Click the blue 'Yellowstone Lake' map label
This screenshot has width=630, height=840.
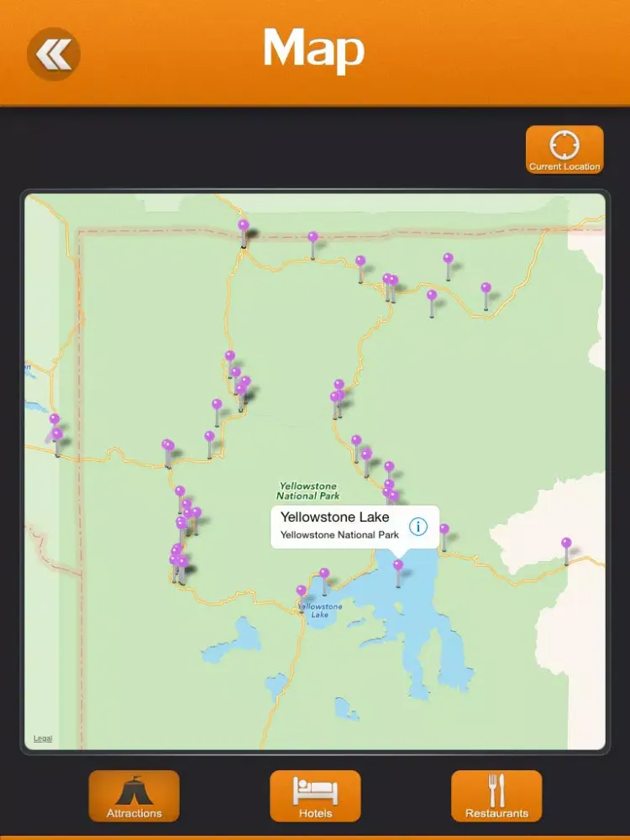click(x=320, y=610)
